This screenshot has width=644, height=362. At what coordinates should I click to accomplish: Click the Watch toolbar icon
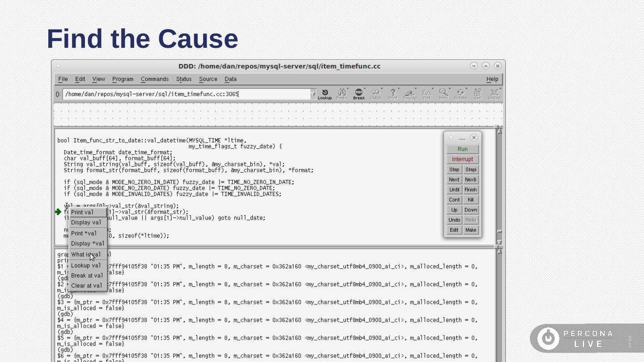[x=376, y=94]
